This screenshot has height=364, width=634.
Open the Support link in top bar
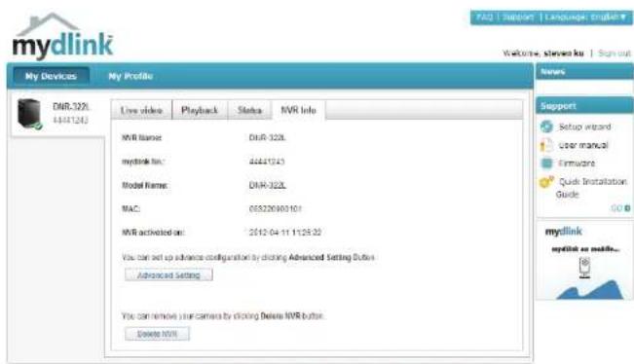pyautogui.click(x=518, y=18)
